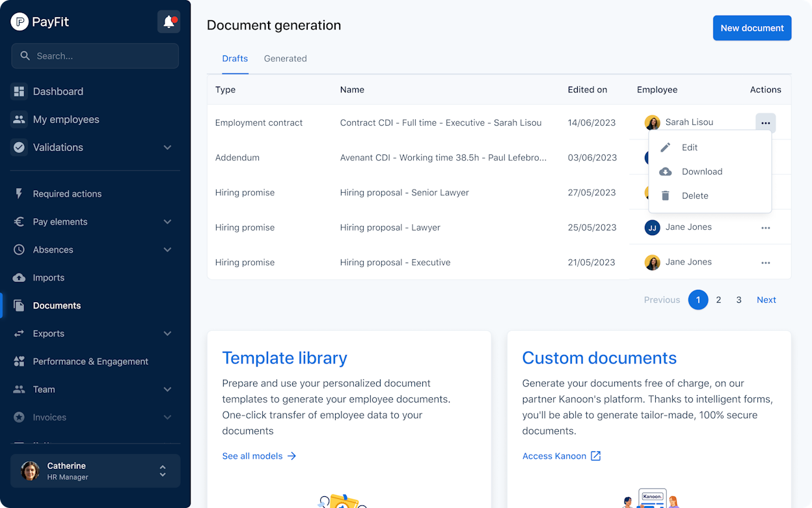
Task: Click Jane Jones avatar in Executive proposal row
Action: (652, 262)
